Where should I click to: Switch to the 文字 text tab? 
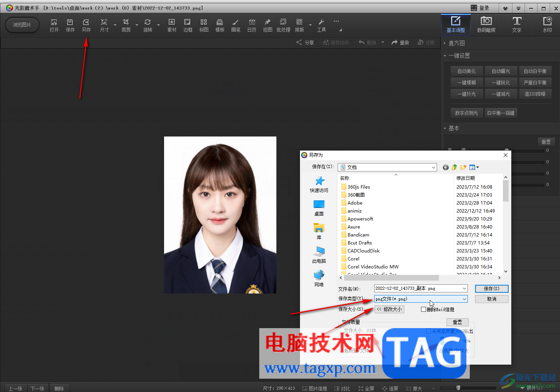pyautogui.click(x=517, y=25)
